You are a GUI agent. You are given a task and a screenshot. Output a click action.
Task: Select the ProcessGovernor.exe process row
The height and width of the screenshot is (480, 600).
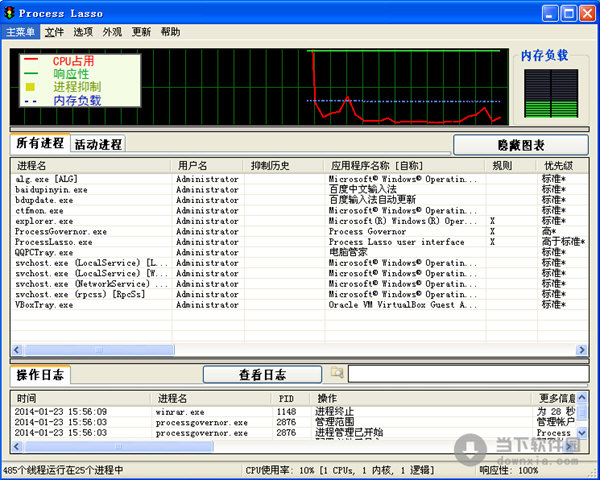(300, 232)
